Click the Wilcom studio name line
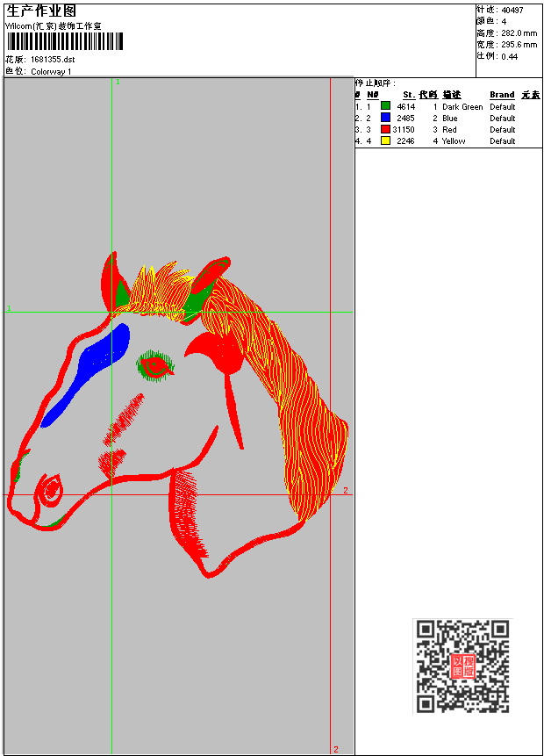The height and width of the screenshot is (756, 544). (54, 26)
